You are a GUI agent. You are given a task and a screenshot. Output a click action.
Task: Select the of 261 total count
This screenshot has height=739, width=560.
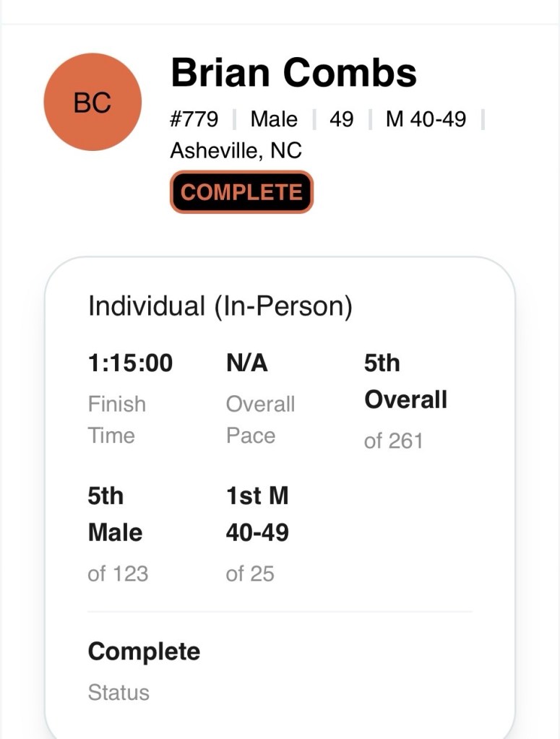pos(393,441)
